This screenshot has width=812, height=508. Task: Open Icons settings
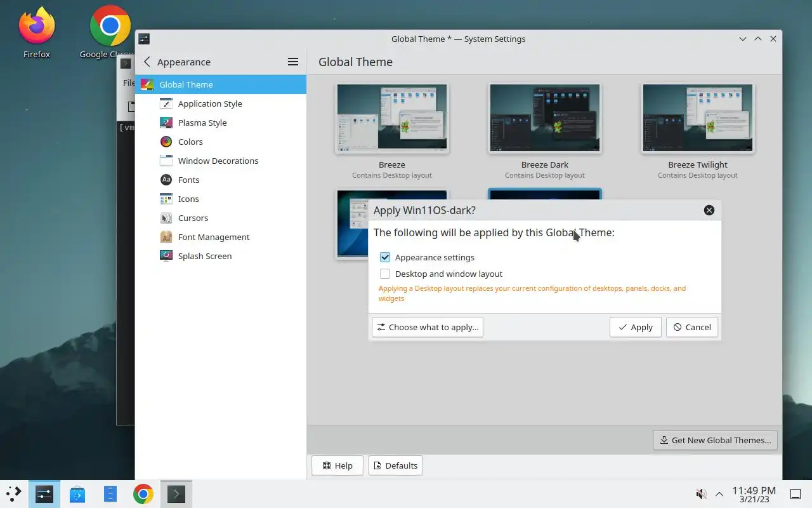(221, 199)
